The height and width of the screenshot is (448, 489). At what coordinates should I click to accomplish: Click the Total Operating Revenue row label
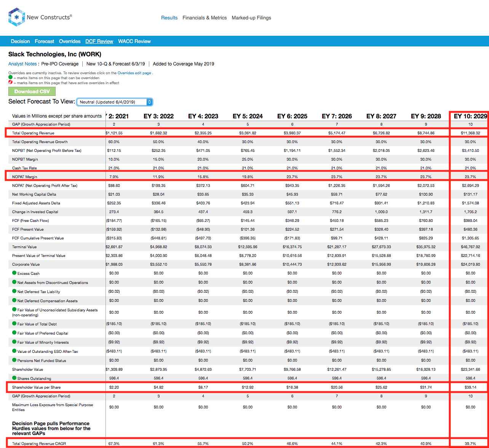[x=33, y=133]
